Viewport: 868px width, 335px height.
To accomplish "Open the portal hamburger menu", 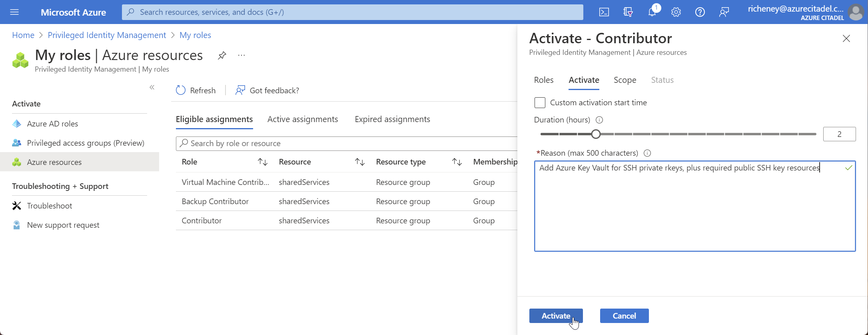I will click(14, 12).
